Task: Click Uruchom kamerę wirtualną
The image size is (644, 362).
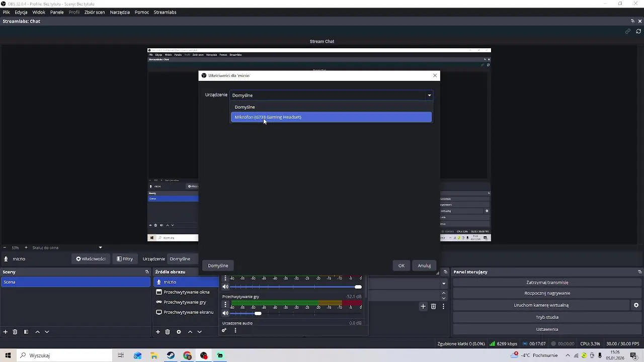Action: (541, 305)
